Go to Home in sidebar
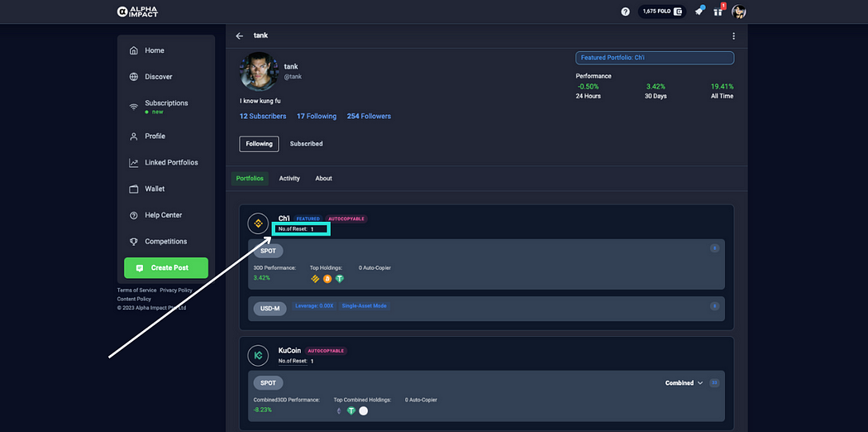 (x=155, y=50)
